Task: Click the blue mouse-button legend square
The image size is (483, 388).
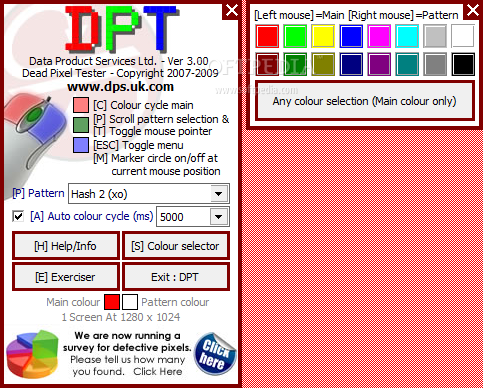Action: (x=81, y=145)
